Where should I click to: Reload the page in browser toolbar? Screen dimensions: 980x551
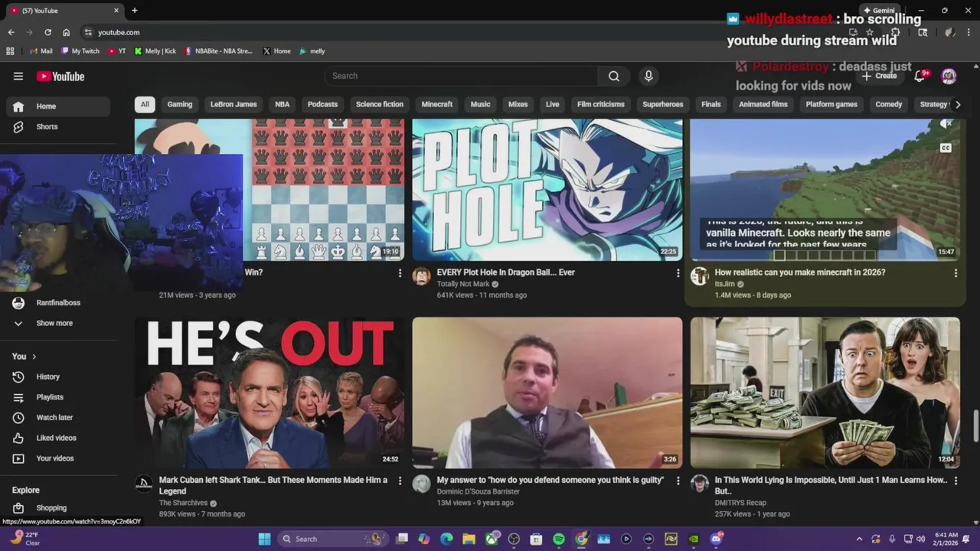pos(47,32)
